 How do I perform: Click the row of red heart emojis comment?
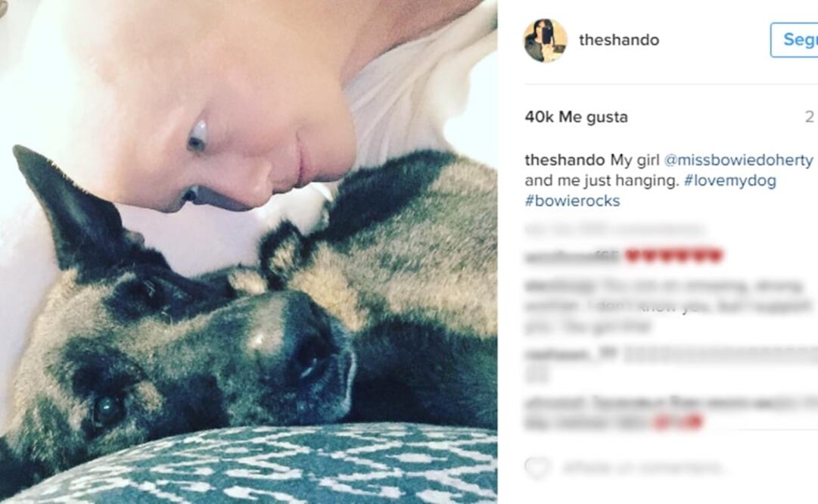(x=673, y=256)
